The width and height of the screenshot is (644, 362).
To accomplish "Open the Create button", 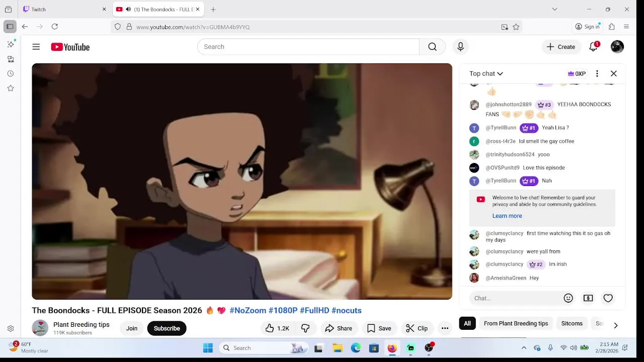I will (x=561, y=47).
